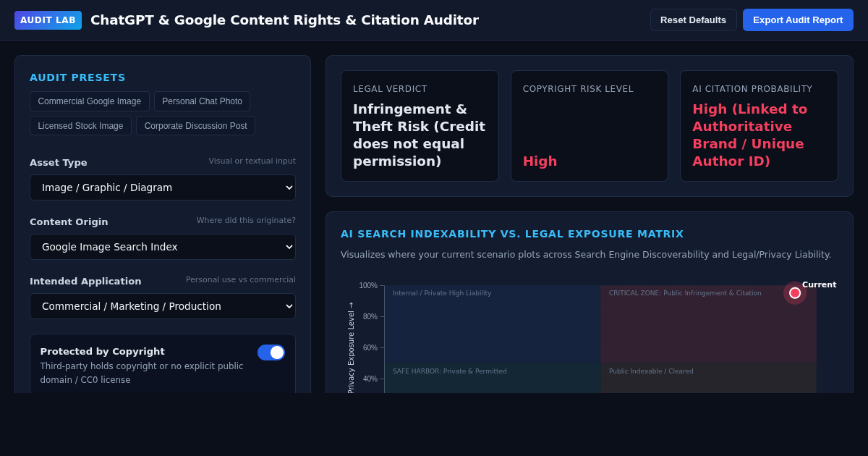Click the Infringement & Theft Risk verdict text
The image size is (868, 456).
[x=420, y=135]
